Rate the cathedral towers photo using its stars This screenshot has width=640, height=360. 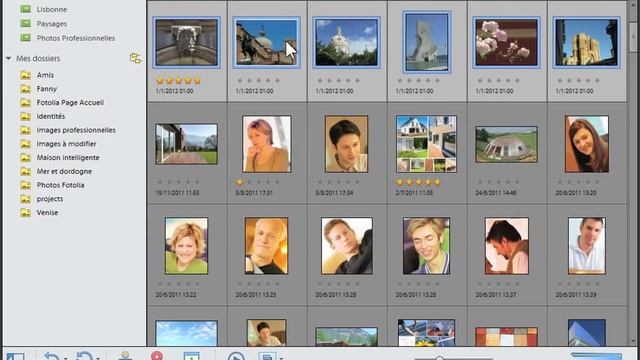point(578,81)
